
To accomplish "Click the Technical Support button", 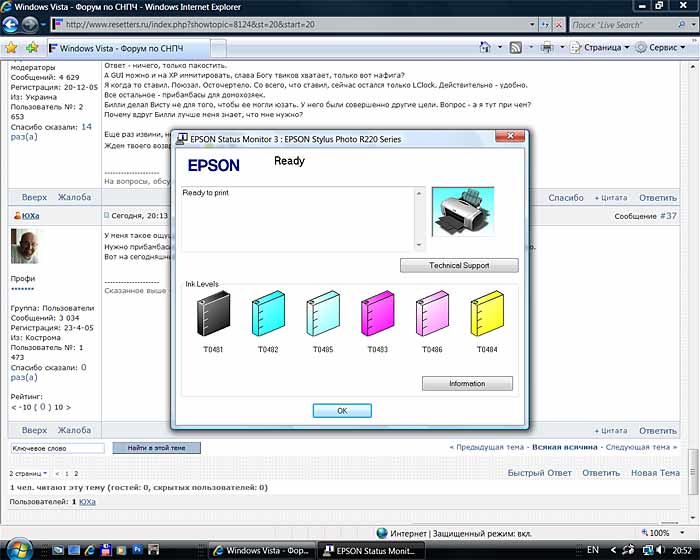I will [459, 265].
